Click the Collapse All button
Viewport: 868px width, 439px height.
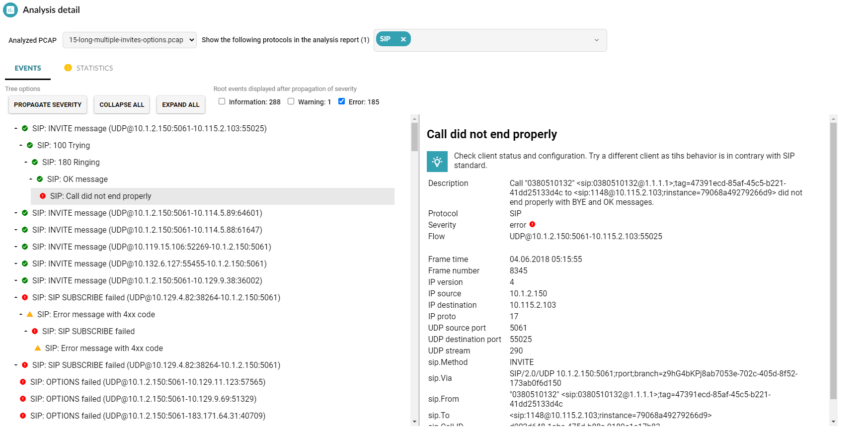(x=122, y=105)
